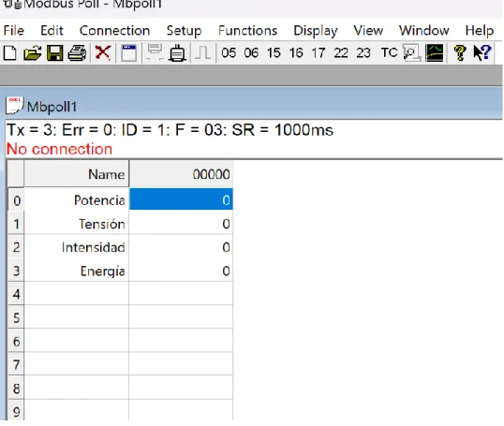Open the TC test center button
504x426 pixels.
pos(389,52)
